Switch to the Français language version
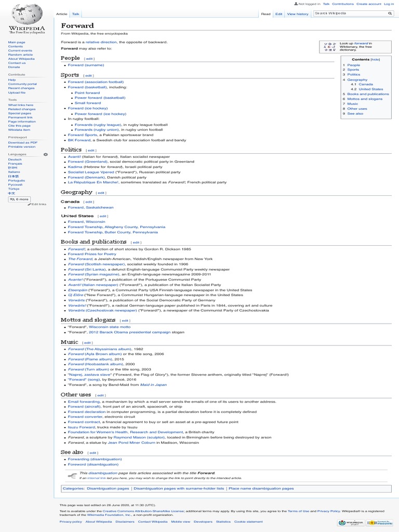This screenshot has width=399, height=532. 15,164
